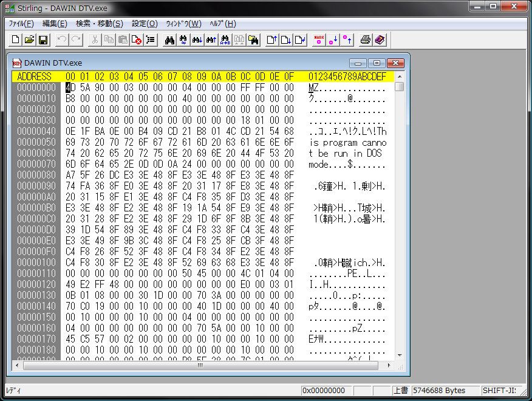The height and width of the screenshot is (401, 532).
Task: Click 'MZ' in the ASCII column
Action: 313,87
